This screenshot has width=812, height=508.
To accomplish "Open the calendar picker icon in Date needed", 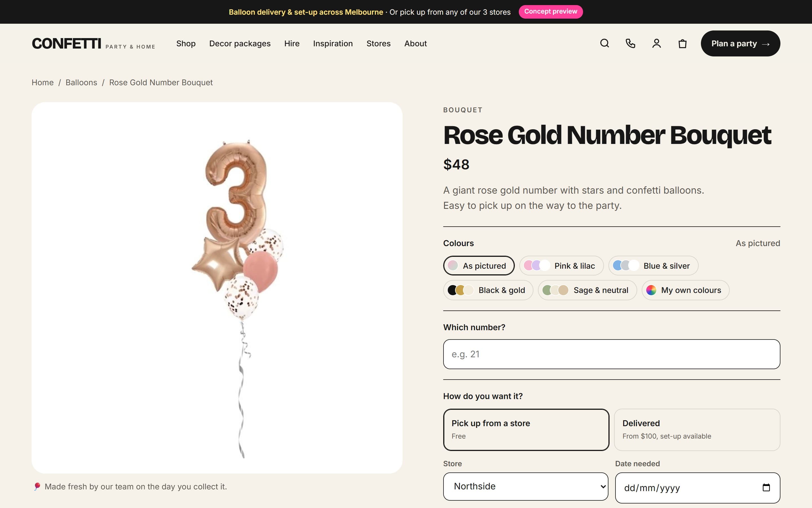I will (x=766, y=487).
